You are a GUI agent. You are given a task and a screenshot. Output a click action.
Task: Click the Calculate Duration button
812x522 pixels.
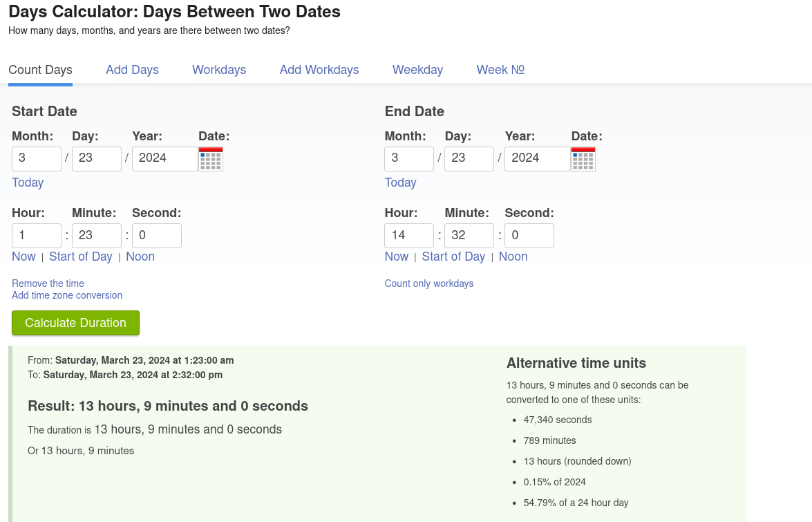[75, 323]
